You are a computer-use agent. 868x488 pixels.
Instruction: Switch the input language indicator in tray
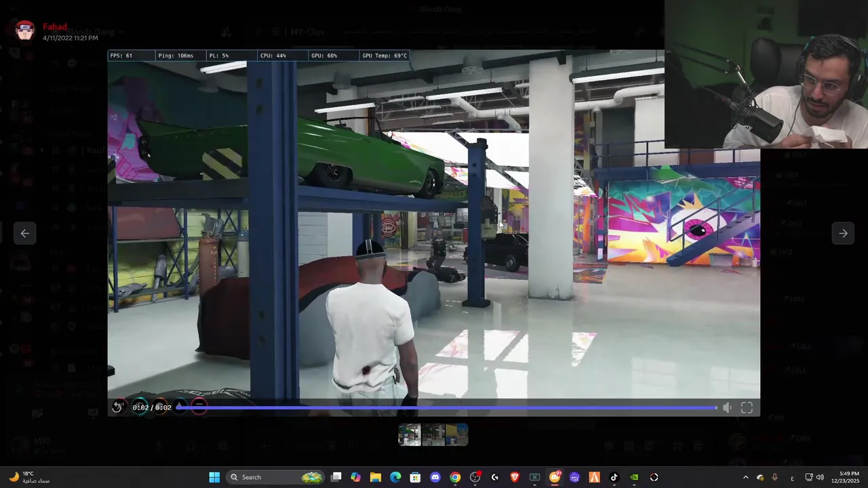[x=792, y=477]
